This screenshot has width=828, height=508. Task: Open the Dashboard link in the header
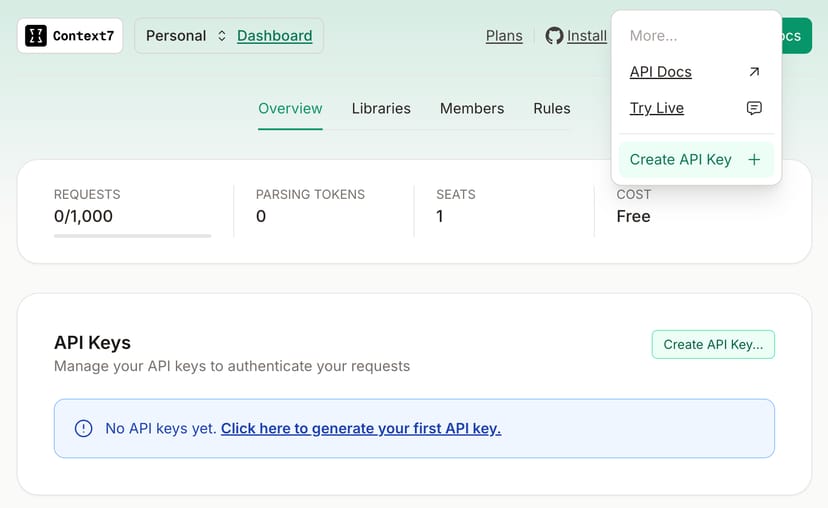coord(274,36)
